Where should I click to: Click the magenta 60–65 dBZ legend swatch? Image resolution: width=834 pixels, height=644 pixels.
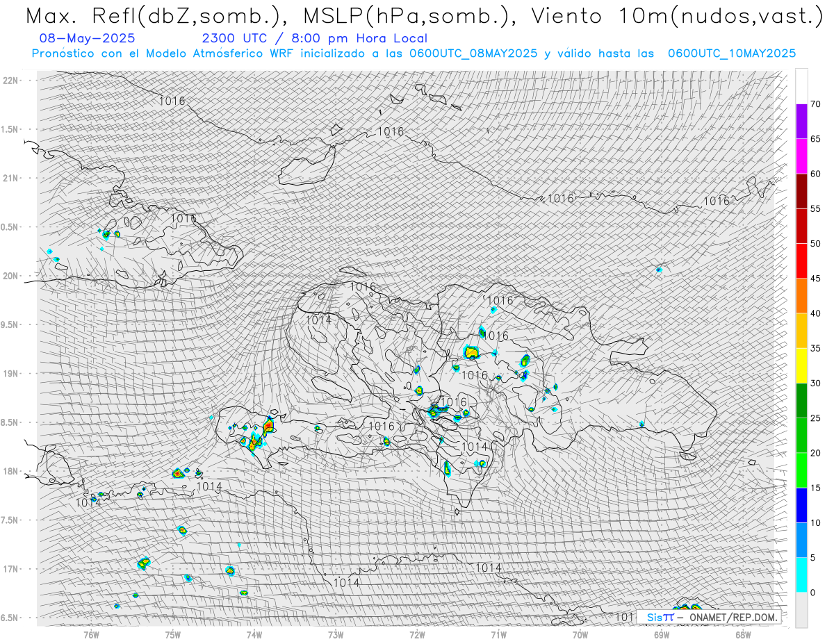pyautogui.click(x=801, y=156)
